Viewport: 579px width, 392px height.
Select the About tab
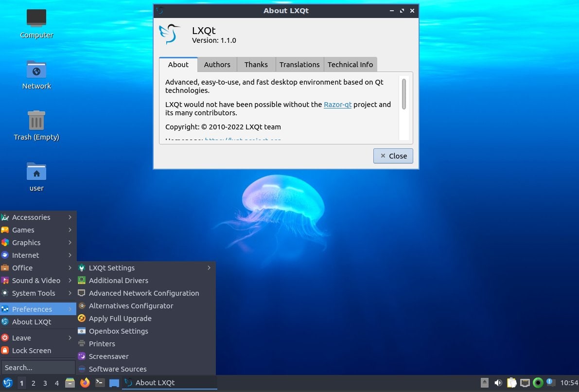[x=178, y=65]
